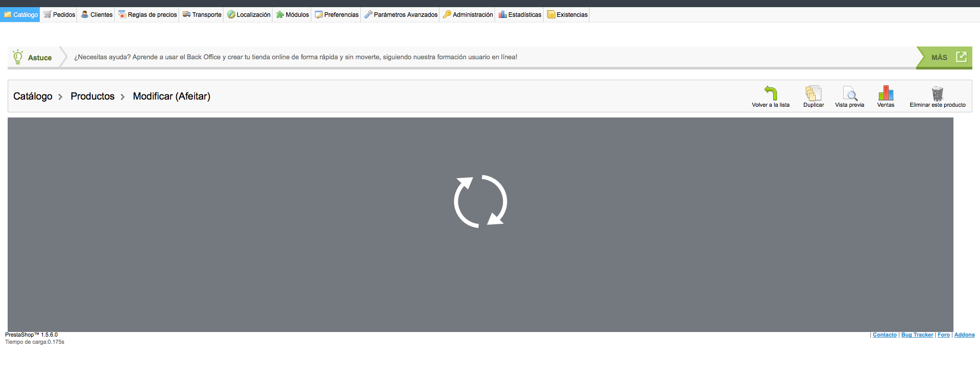The image size is (980, 379).
Task: Click the Eliminar este producto trash icon
Action: (938, 93)
